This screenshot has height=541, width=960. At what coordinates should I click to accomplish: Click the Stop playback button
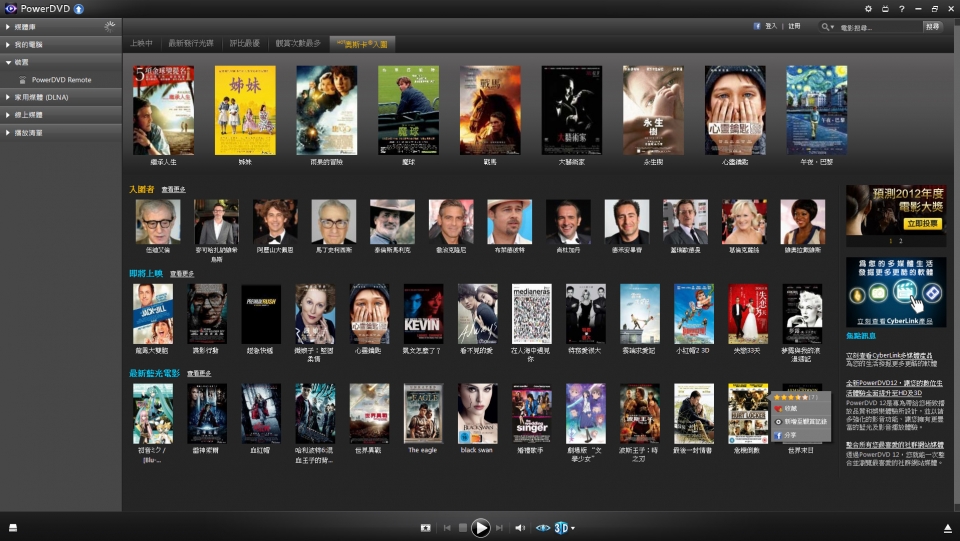[462, 528]
